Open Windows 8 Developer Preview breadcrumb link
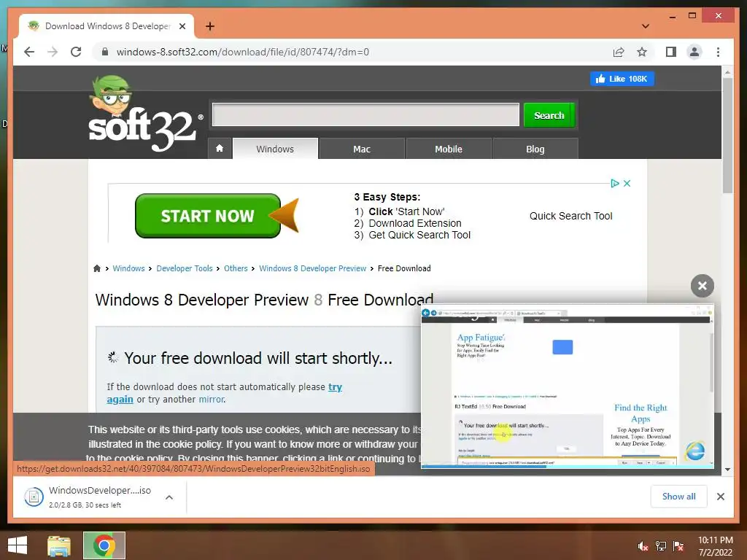747x560 pixels. tap(312, 268)
